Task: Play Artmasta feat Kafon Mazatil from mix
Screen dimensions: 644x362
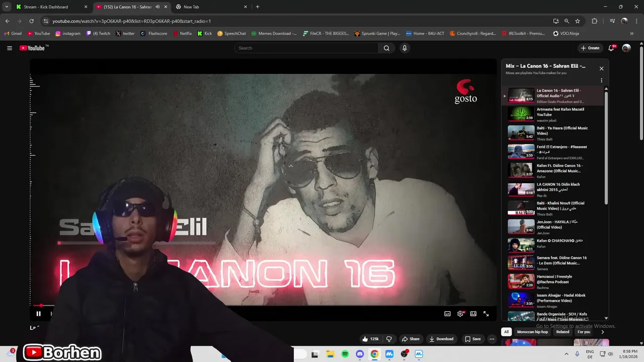Action: tap(553, 115)
